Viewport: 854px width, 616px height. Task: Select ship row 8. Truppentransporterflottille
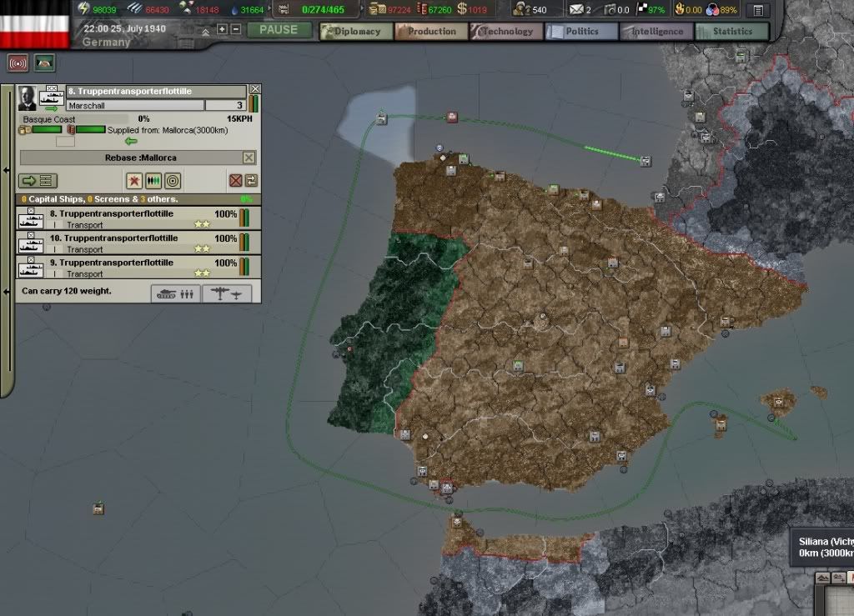click(138, 218)
